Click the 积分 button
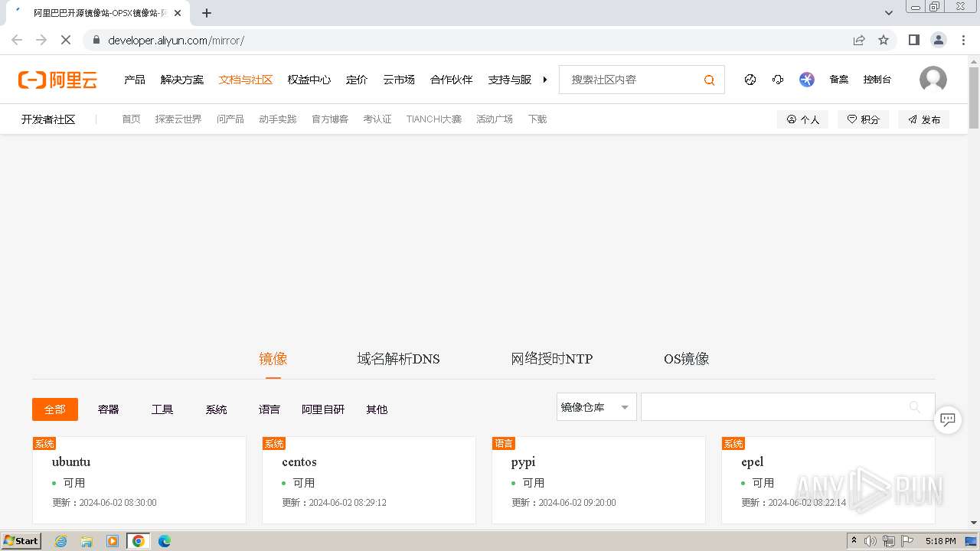The height and width of the screenshot is (551, 980). point(863,119)
